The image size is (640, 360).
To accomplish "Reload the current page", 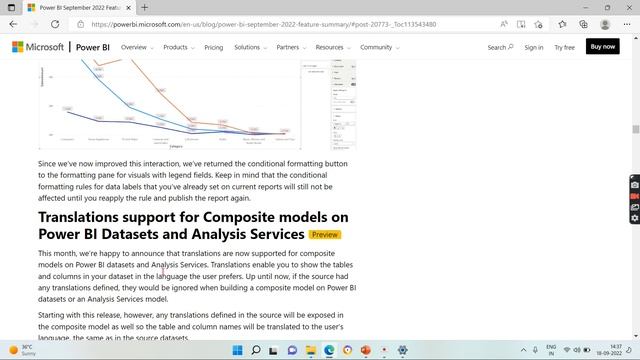I will pos(55,24).
